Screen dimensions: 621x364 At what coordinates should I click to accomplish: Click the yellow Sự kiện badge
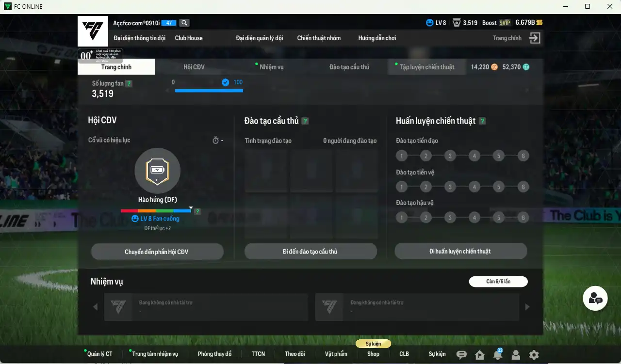(x=373, y=344)
